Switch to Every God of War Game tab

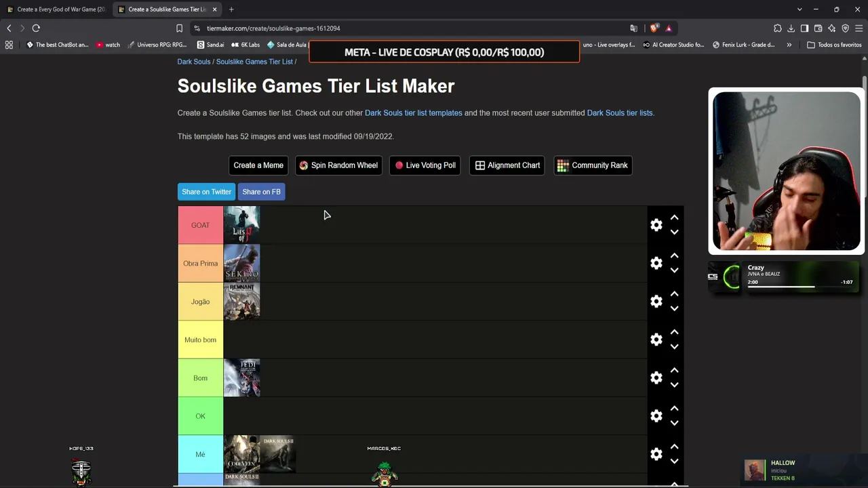56,9
